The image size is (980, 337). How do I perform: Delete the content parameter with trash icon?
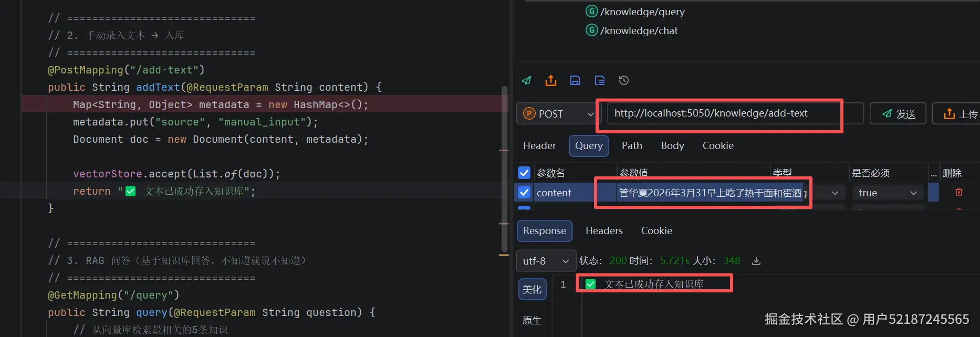(x=959, y=193)
